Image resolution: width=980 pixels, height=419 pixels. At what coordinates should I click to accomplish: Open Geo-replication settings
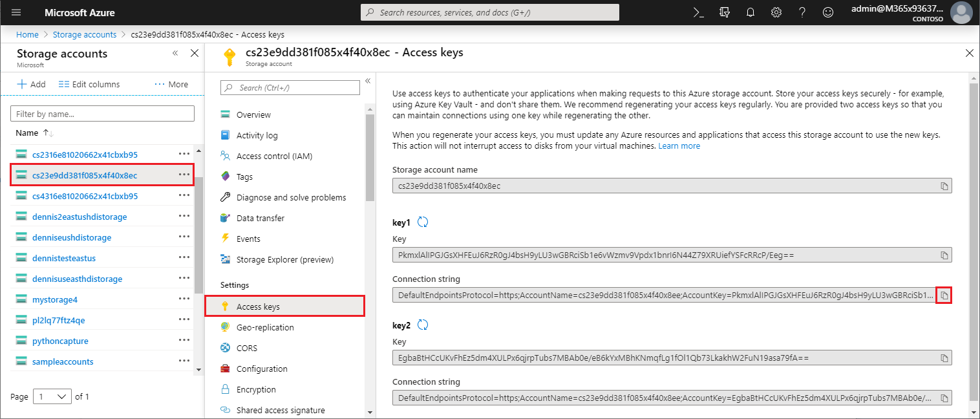264,327
